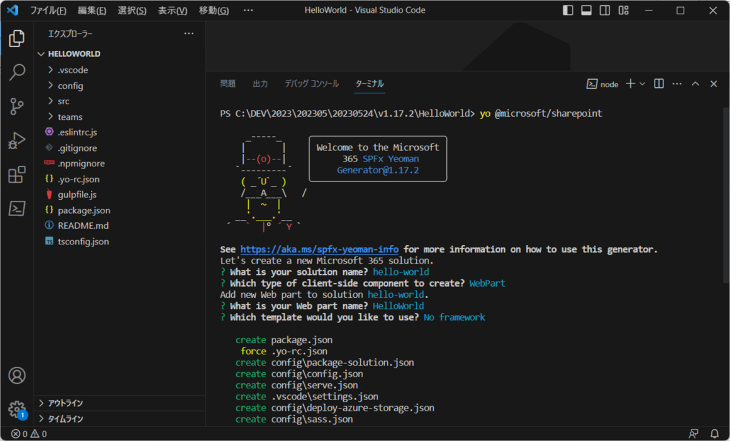Expand the .vscode folder

120,70
